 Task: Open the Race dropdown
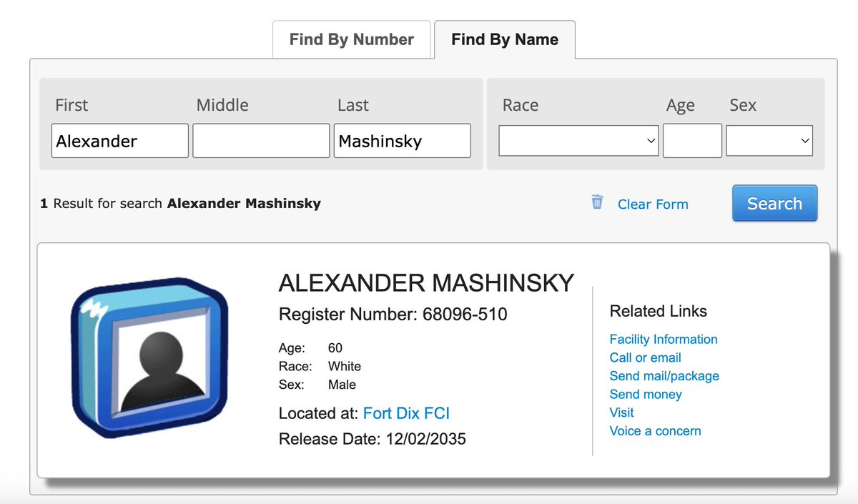pyautogui.click(x=579, y=141)
